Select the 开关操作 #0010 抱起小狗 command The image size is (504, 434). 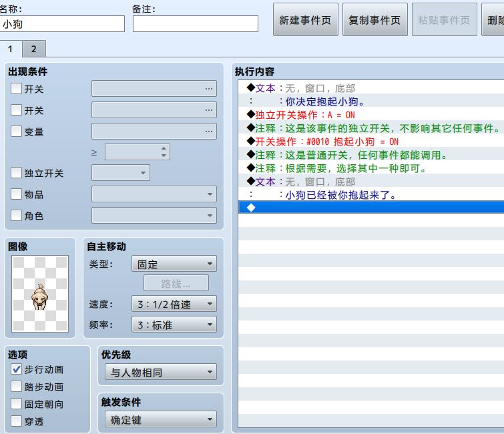coord(371,142)
